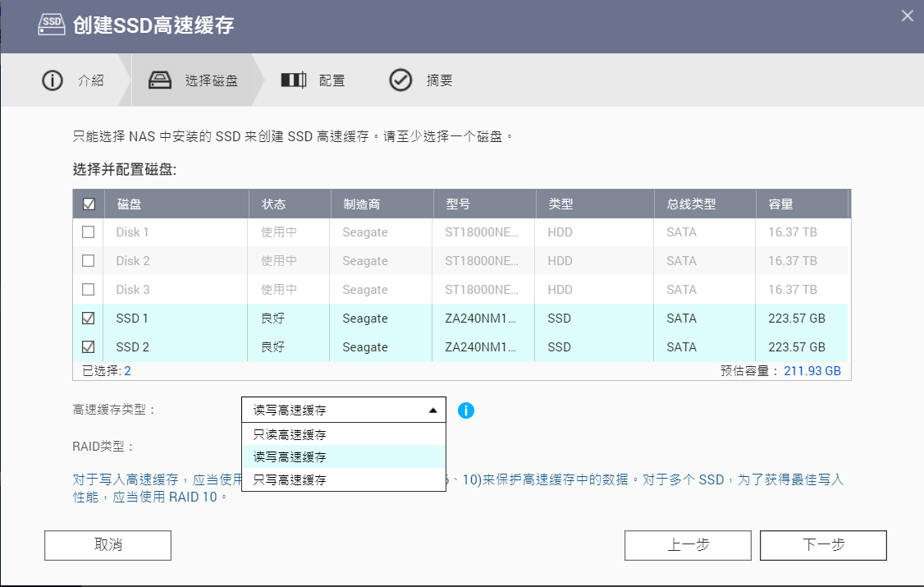
Task: Choose 只读高速缓存 from the dropdown list
Action: (x=290, y=435)
